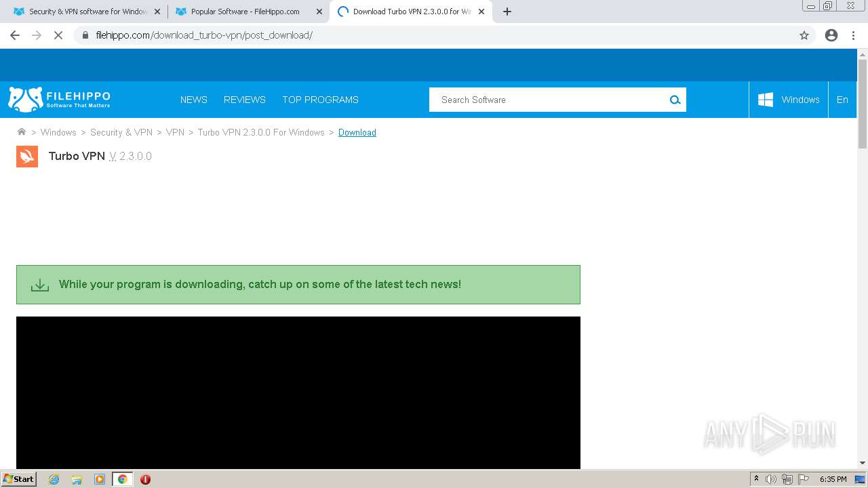Click the 6:35 PM clock
The width and height of the screenshot is (868, 488).
[x=833, y=479]
